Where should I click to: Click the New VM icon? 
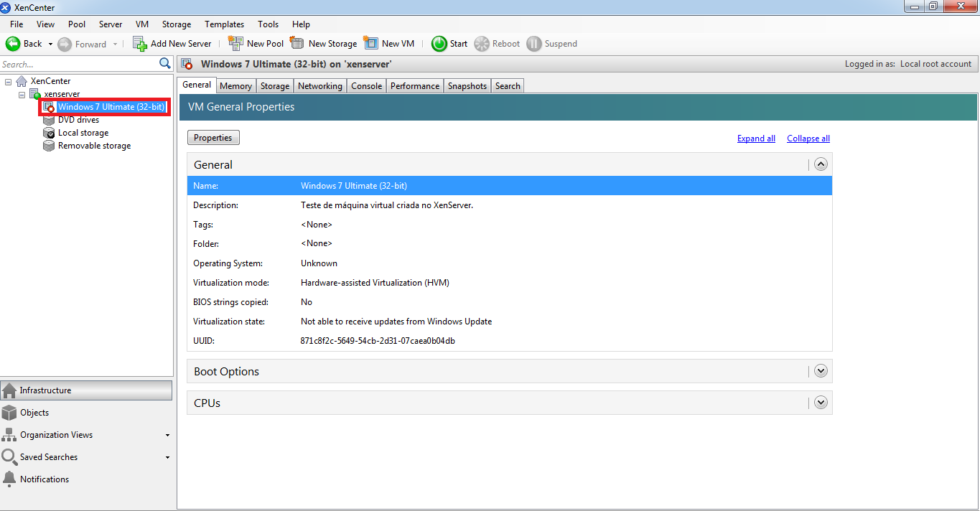pos(370,43)
